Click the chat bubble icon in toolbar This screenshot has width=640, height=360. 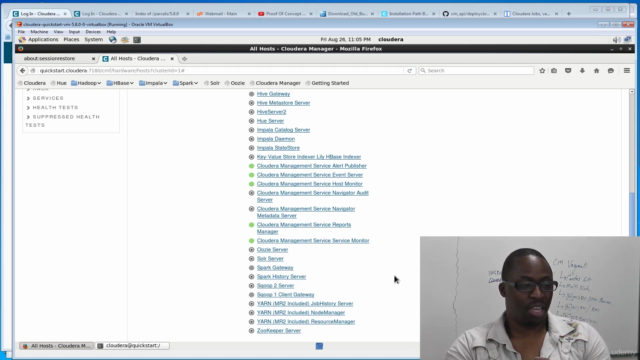[x=611, y=71]
